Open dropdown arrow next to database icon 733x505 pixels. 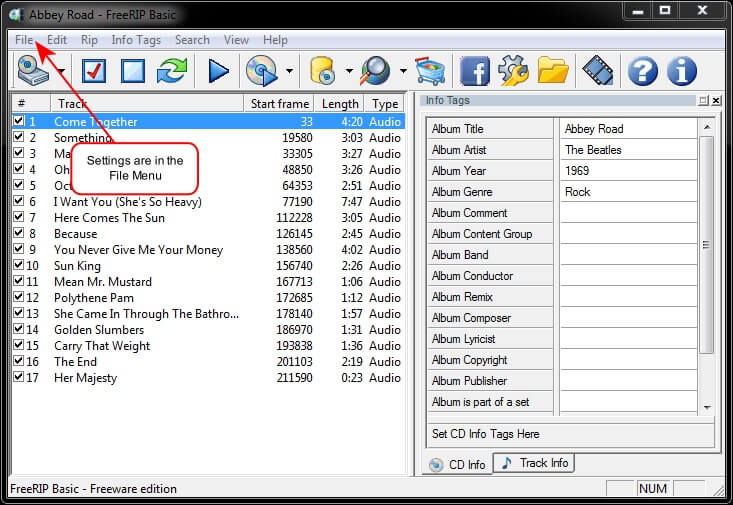click(x=348, y=71)
